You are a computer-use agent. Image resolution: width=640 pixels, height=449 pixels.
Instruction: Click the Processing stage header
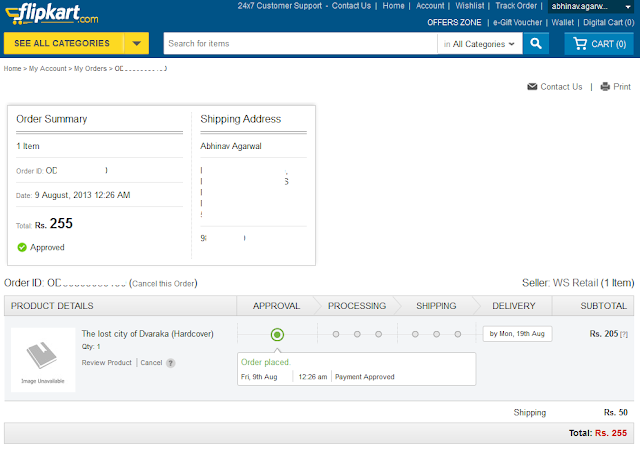coord(357,306)
